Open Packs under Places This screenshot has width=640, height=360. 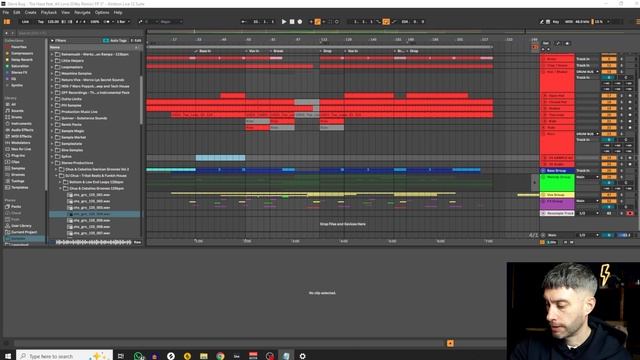16,207
